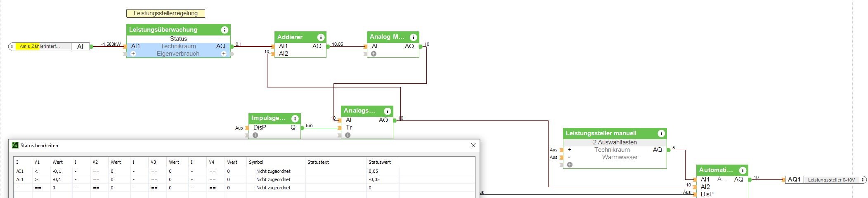Add input with plus on Analogs... block
The width and height of the screenshot is (868, 198).
tap(348, 135)
